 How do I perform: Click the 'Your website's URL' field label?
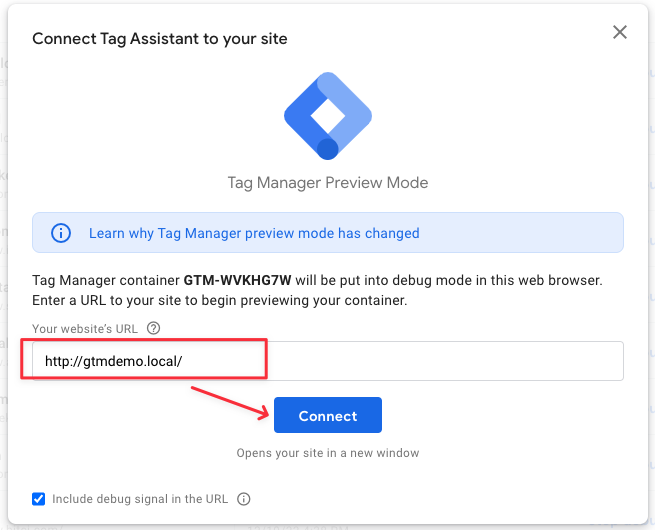click(85, 329)
